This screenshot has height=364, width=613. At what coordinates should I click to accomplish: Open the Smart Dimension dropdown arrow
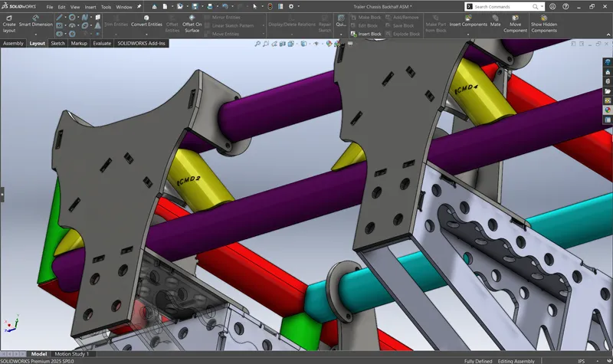click(x=35, y=34)
